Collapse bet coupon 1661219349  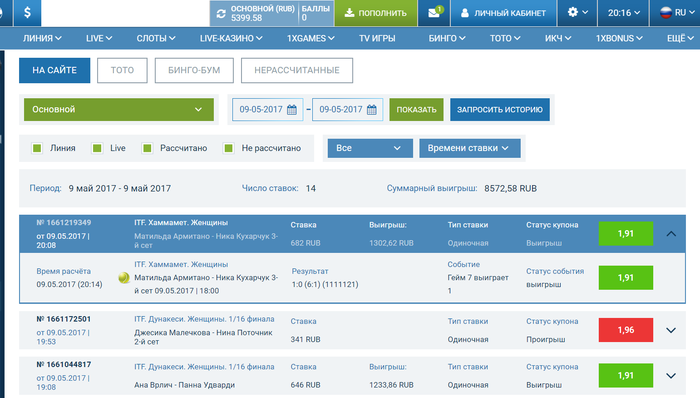pos(671,234)
